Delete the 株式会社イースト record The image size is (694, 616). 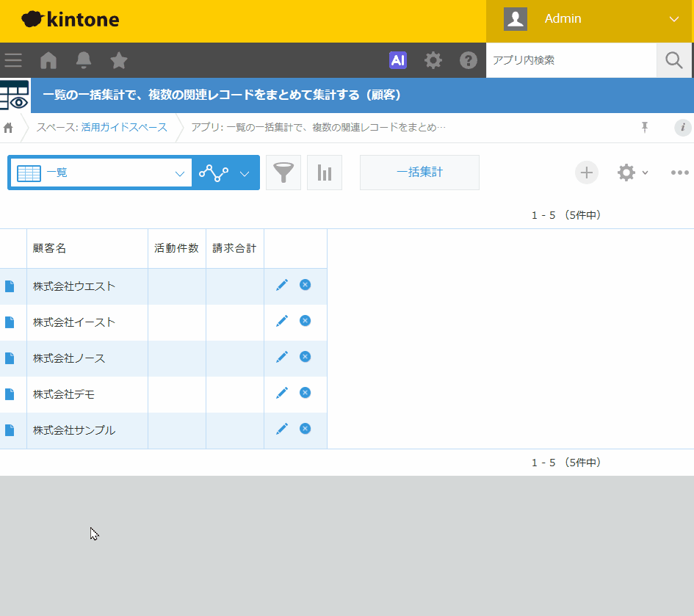point(305,321)
